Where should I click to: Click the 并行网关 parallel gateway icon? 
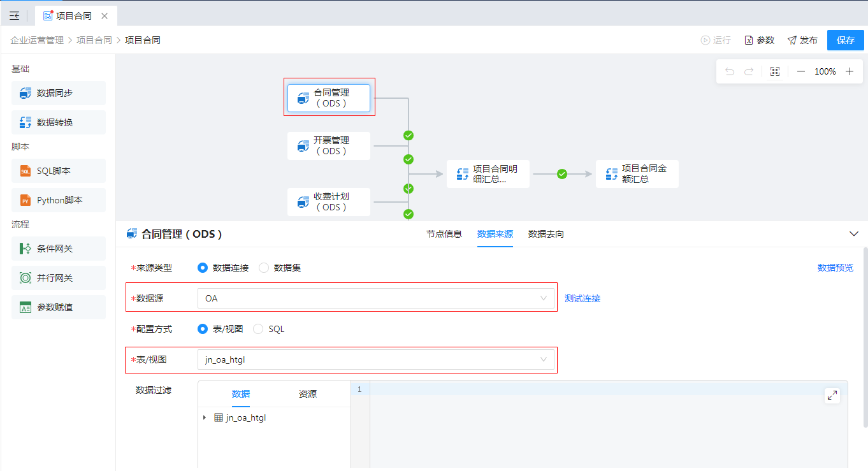coord(25,278)
